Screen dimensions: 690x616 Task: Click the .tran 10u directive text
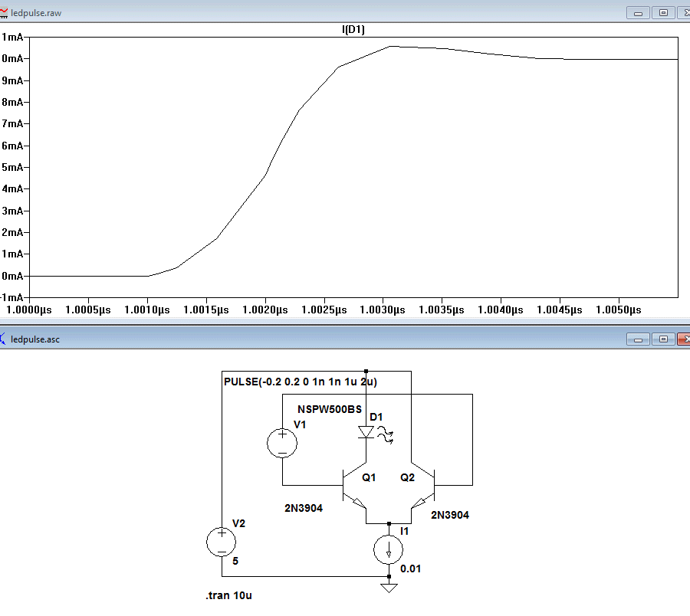(x=228, y=595)
